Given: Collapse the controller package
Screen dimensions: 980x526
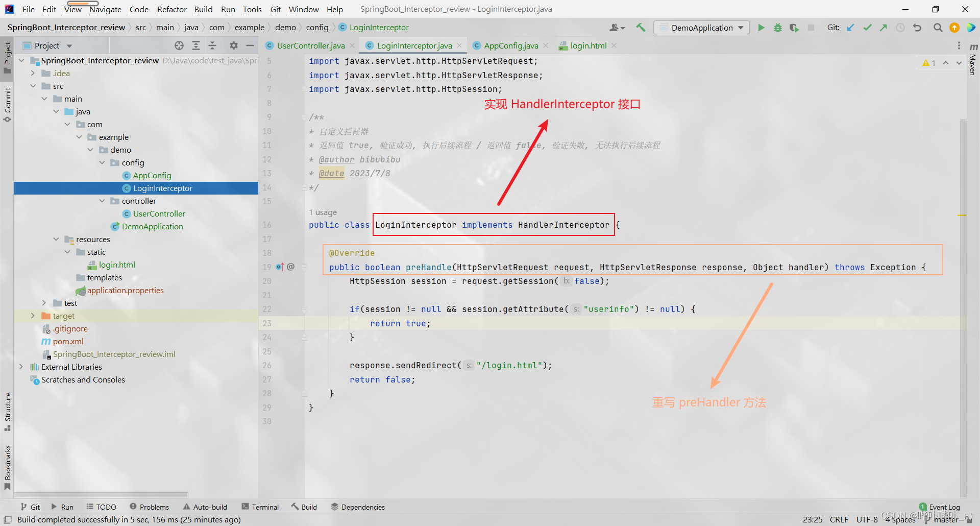Looking at the screenshot, I should click(x=102, y=201).
